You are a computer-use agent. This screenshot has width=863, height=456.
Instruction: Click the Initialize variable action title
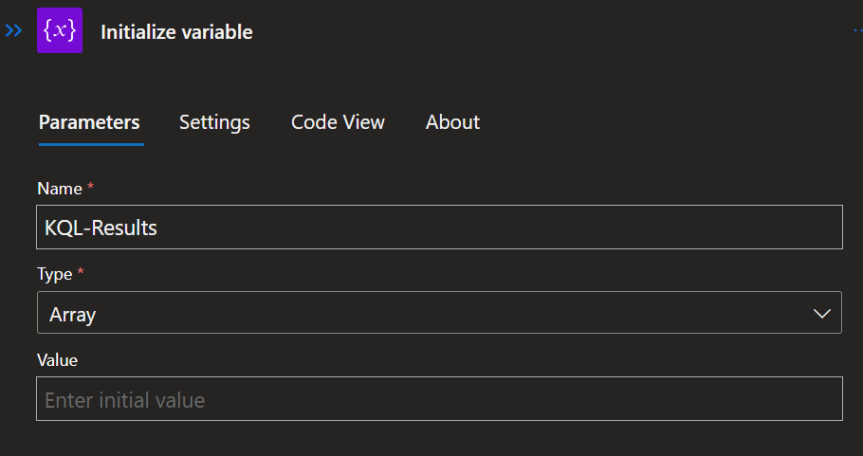176,32
